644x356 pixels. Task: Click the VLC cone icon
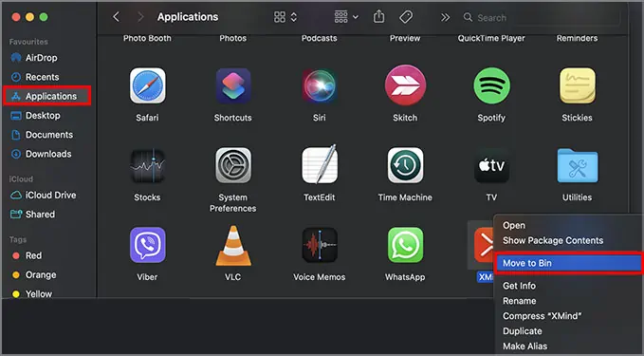click(233, 246)
